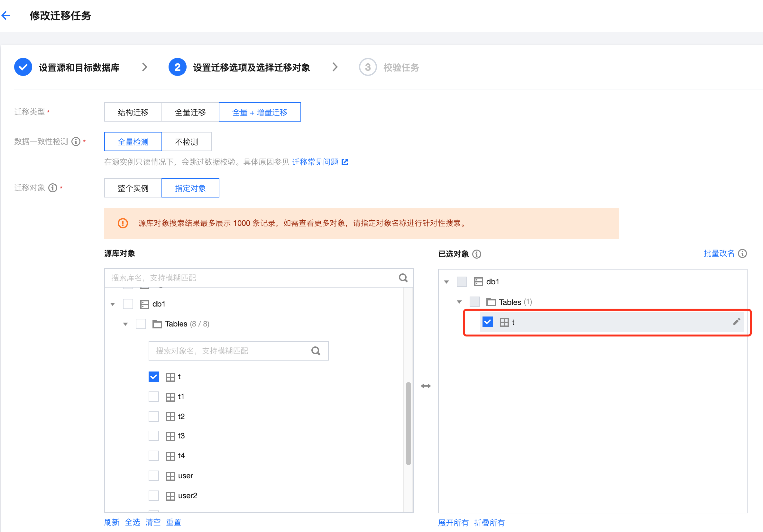Check the user2 table checkbox
Image resolution: width=763 pixels, height=532 pixels.
[x=153, y=495]
